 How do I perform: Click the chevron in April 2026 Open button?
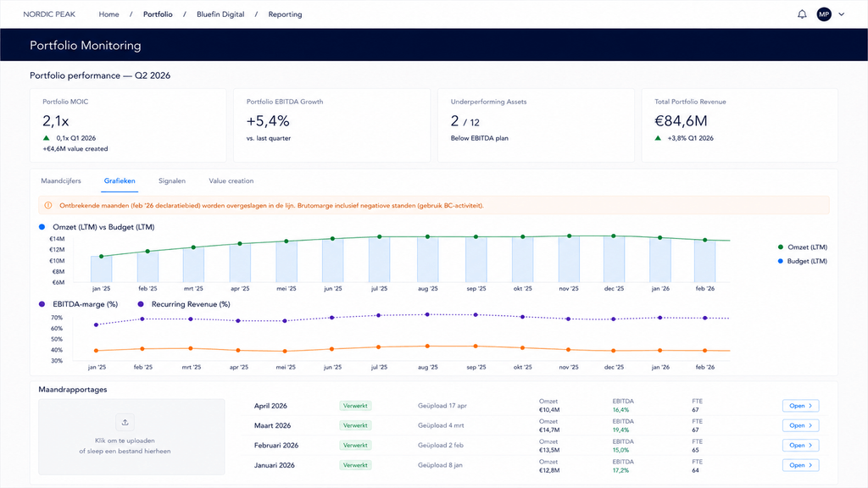(810, 406)
